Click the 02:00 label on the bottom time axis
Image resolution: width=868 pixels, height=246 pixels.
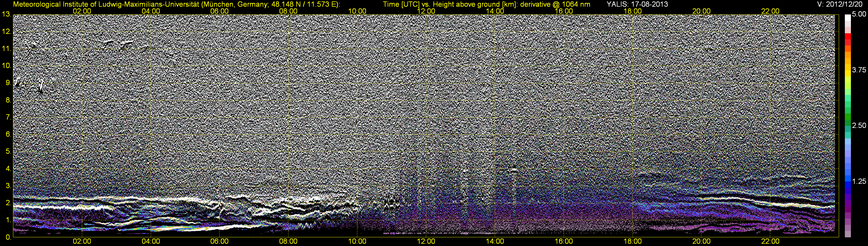tap(82, 242)
